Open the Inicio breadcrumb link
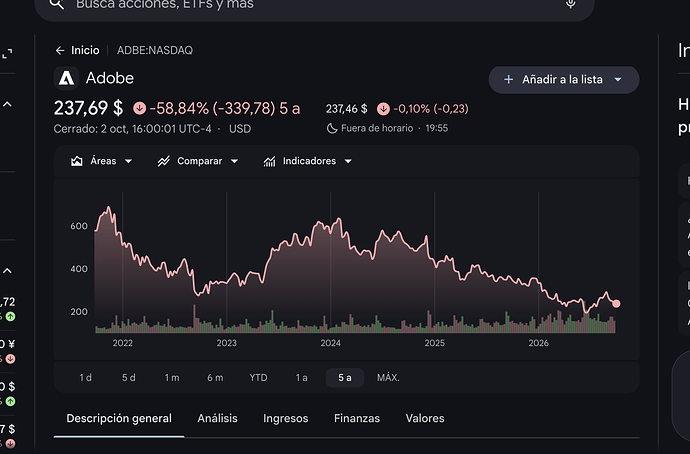 click(x=85, y=50)
